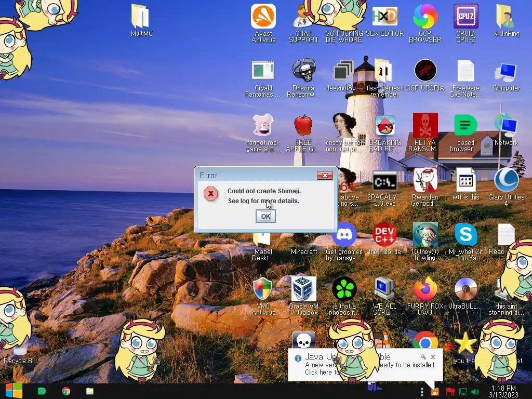
Task: Select the white skull icon above the taskbar
Action: click(x=303, y=340)
